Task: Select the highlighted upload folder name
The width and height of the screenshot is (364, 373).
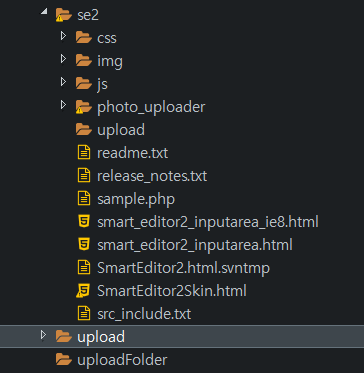Action: pyautogui.click(x=101, y=337)
